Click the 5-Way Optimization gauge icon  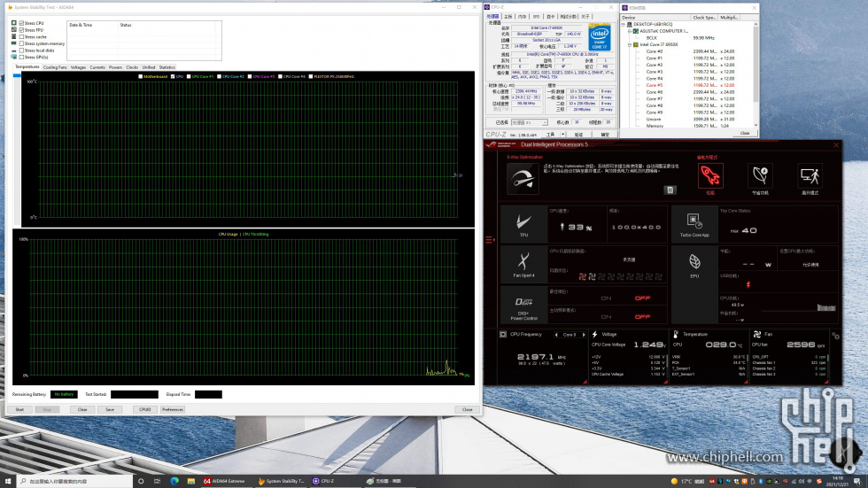(x=523, y=178)
